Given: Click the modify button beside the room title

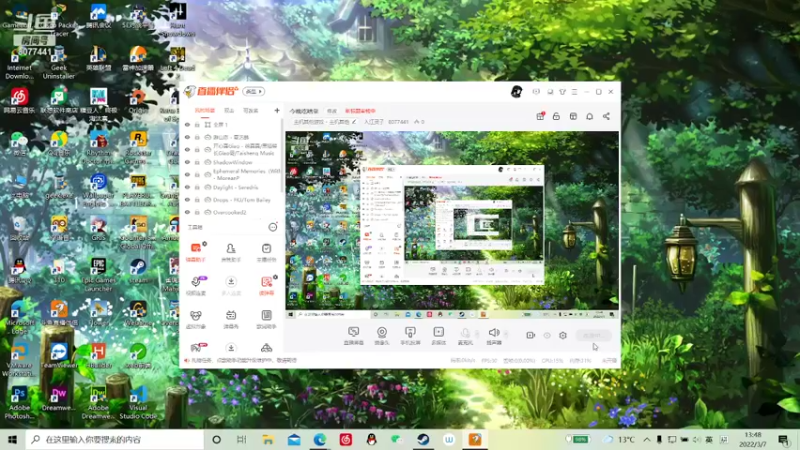Looking at the screenshot, I should click(332, 111).
